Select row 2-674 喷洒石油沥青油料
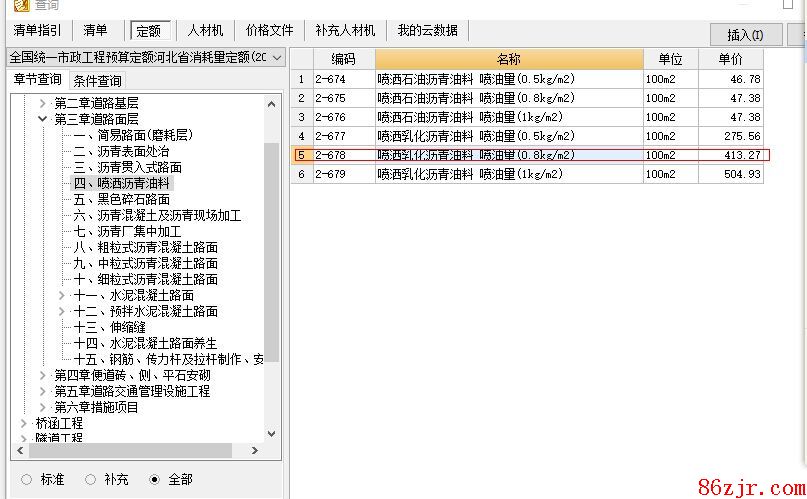 (476, 78)
